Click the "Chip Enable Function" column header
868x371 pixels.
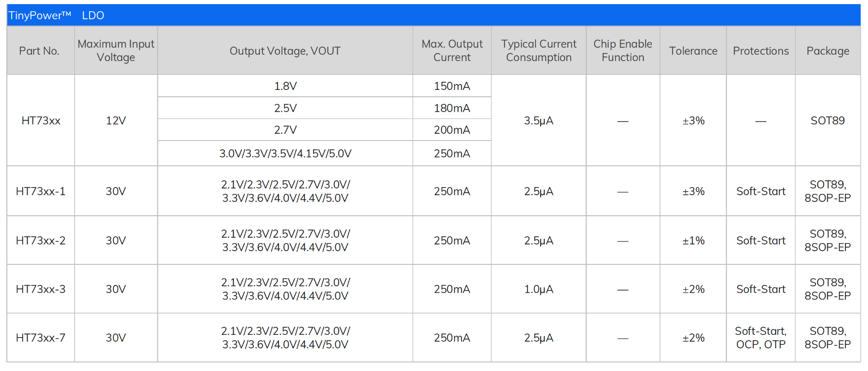623,51
